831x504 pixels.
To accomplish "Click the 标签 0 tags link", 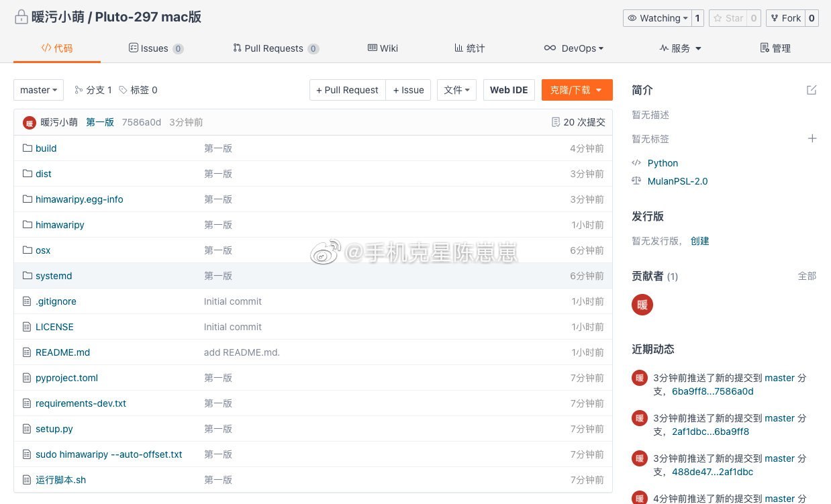I will 138,90.
